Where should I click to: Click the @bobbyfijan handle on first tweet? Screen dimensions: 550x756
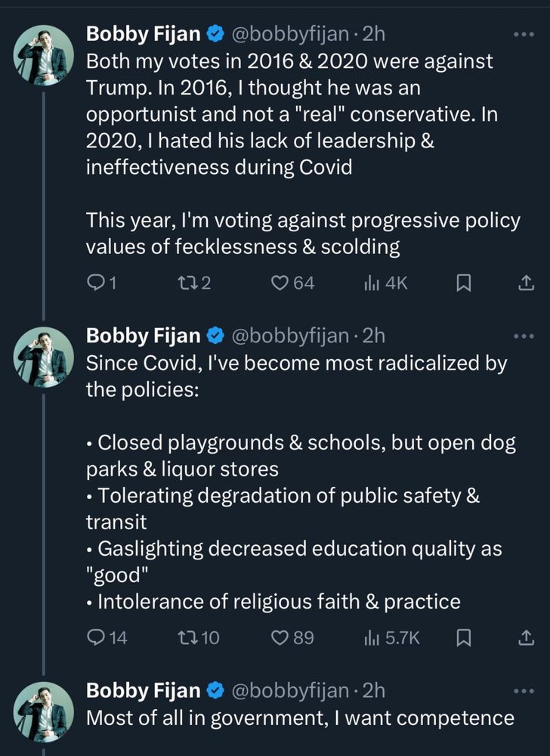(x=289, y=33)
